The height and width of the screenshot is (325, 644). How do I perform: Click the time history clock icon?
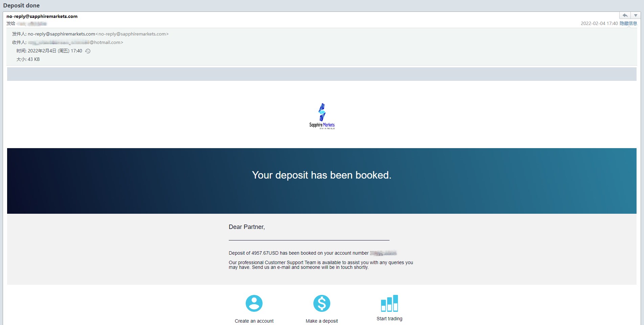pyautogui.click(x=88, y=51)
